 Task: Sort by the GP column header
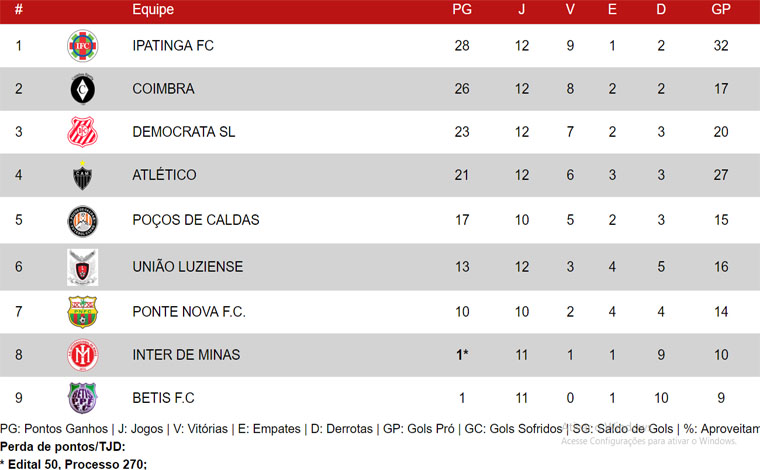coord(721,9)
